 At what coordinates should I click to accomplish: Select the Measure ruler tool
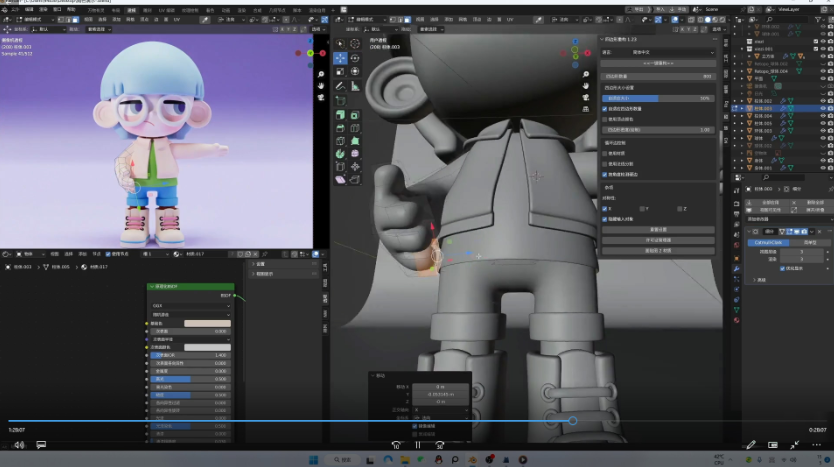point(355,86)
